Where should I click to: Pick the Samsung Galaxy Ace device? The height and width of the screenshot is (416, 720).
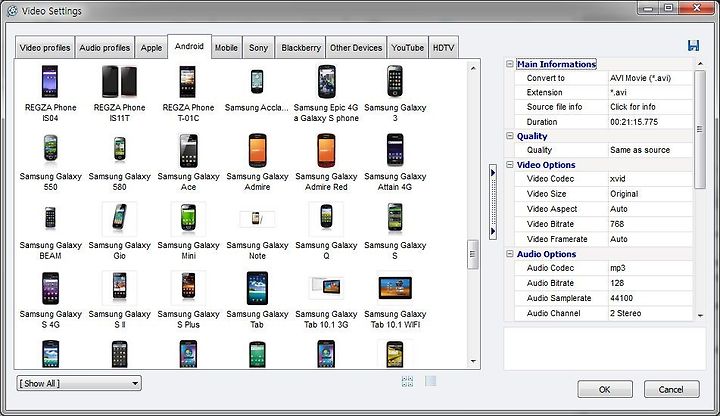pos(188,150)
